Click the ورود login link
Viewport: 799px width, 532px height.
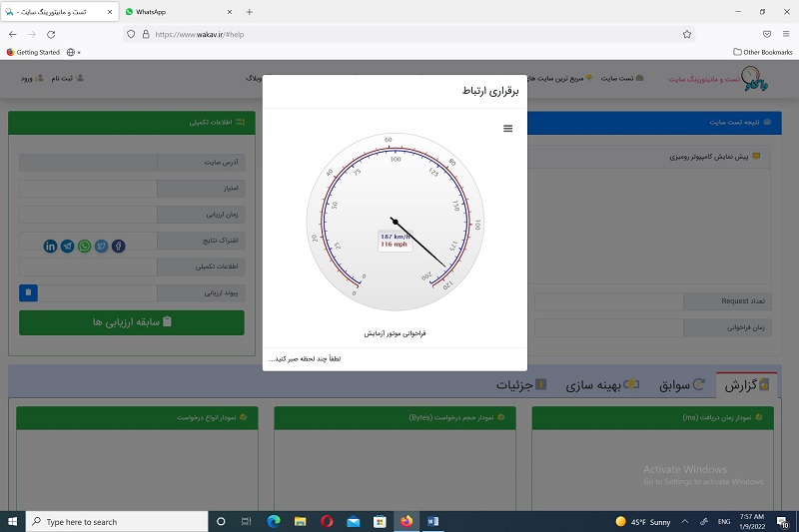tap(24, 78)
